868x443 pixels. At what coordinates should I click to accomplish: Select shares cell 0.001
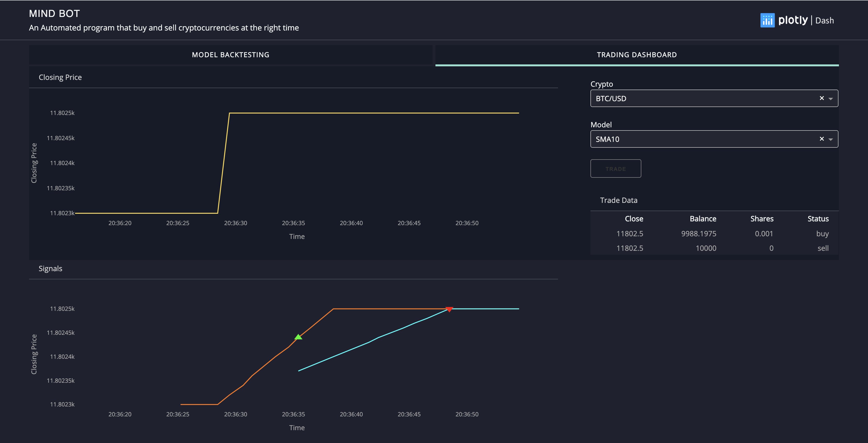pyautogui.click(x=764, y=233)
